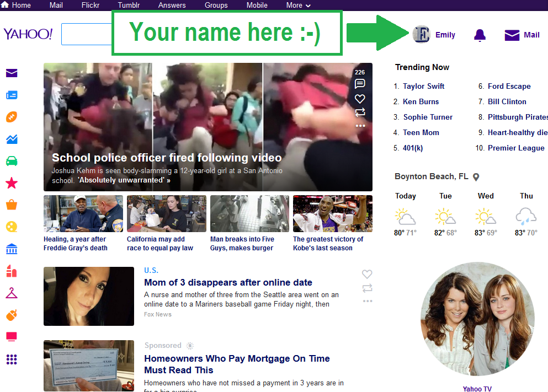This screenshot has height=392, width=548.
Task: Open trending topic Teen Mom
Action: 421,133
